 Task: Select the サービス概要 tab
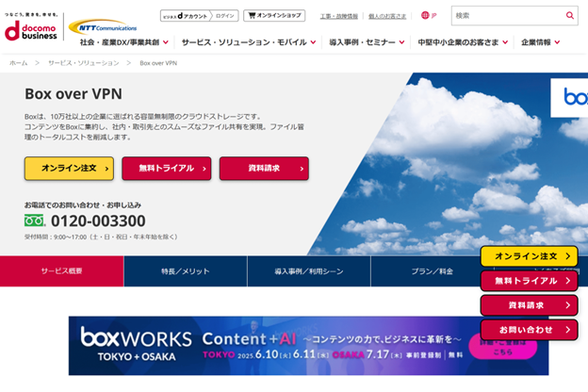[61, 270]
